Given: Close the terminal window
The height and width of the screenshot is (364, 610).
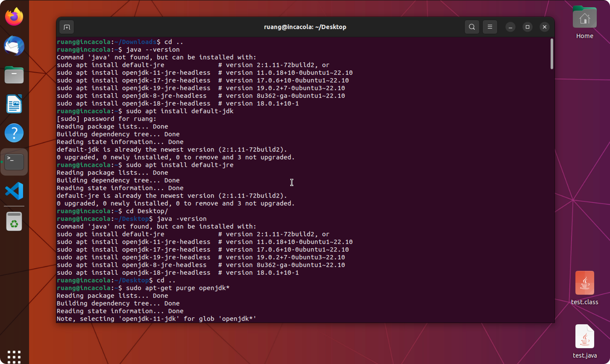Looking at the screenshot, I should [x=545, y=27].
